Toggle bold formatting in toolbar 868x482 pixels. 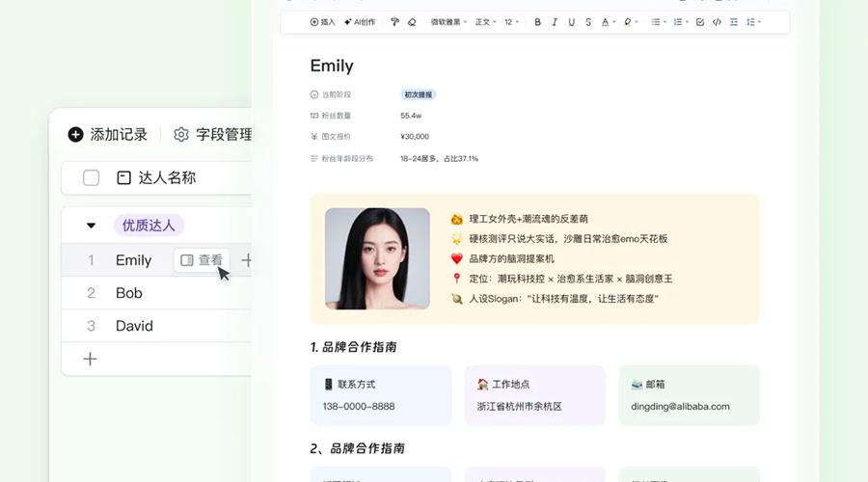coord(537,22)
